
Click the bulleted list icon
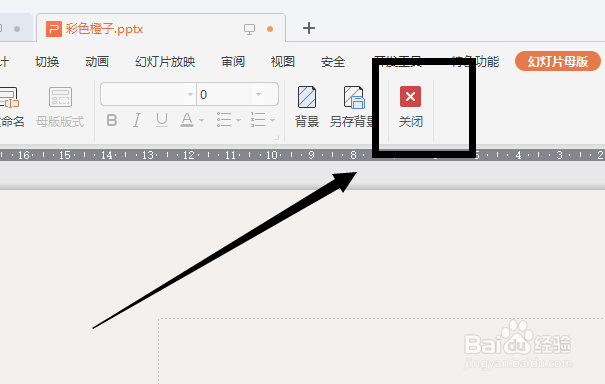pyautogui.click(x=224, y=120)
